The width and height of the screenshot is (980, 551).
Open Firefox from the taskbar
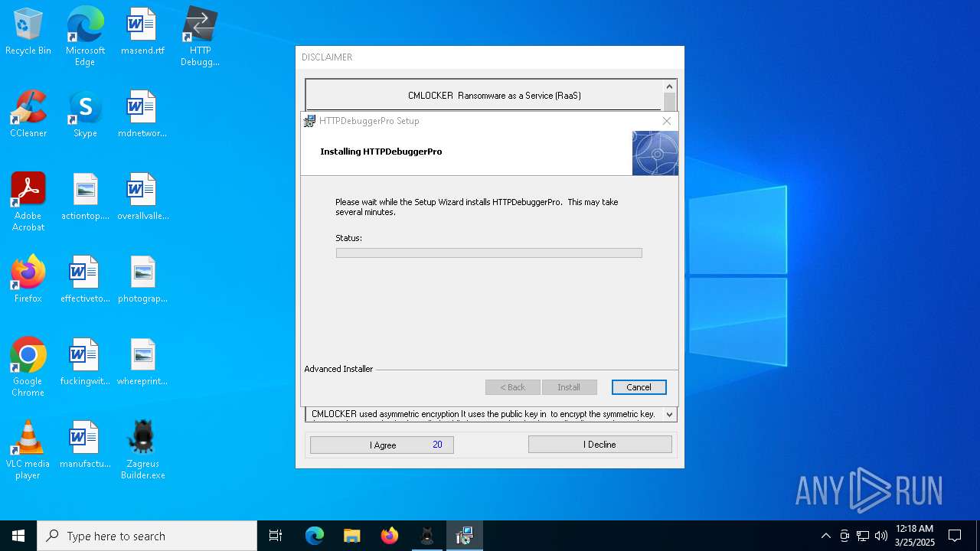pyautogui.click(x=389, y=536)
